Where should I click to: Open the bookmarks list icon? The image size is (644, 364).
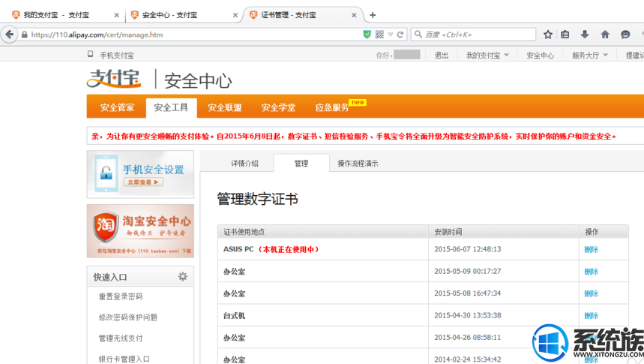click(565, 35)
